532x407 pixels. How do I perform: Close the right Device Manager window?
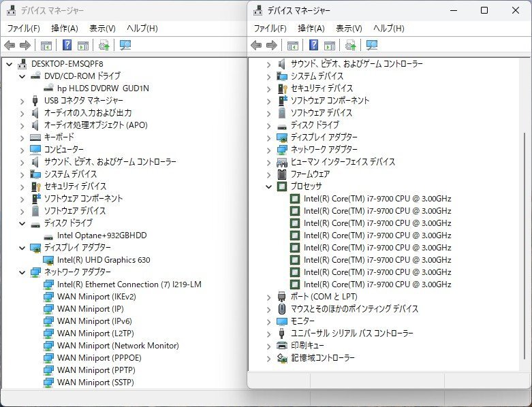(516, 10)
